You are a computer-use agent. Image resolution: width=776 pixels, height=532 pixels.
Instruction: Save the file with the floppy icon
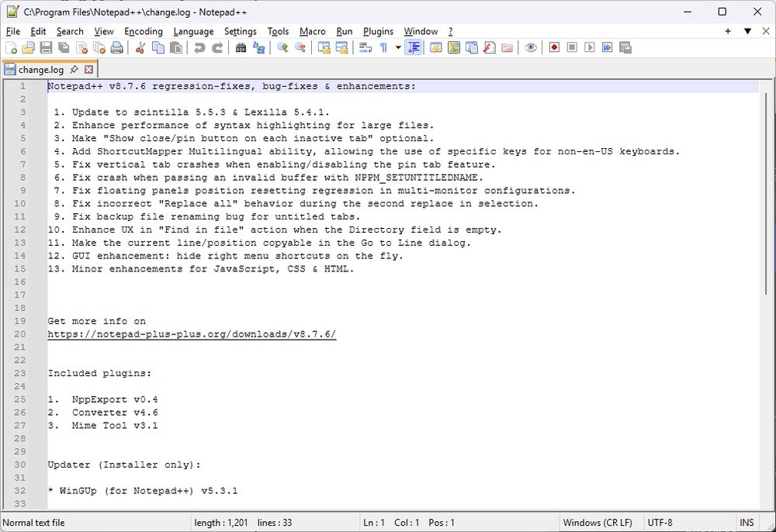click(46, 47)
